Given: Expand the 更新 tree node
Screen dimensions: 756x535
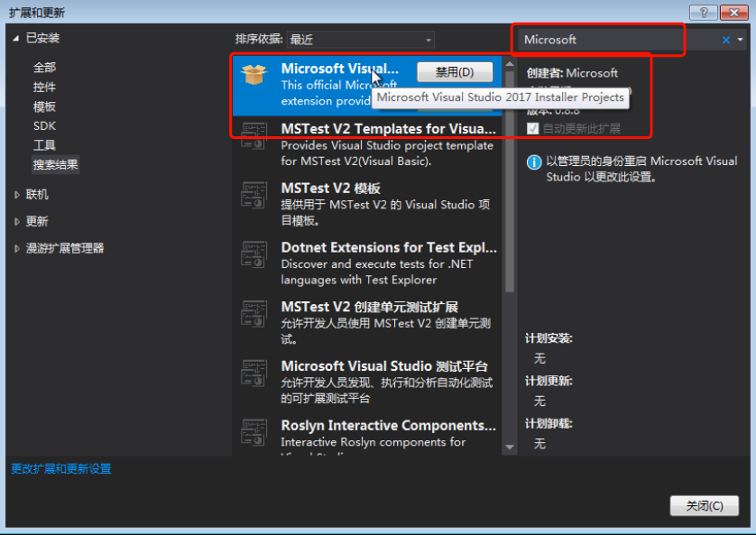Looking at the screenshot, I should 17,222.
